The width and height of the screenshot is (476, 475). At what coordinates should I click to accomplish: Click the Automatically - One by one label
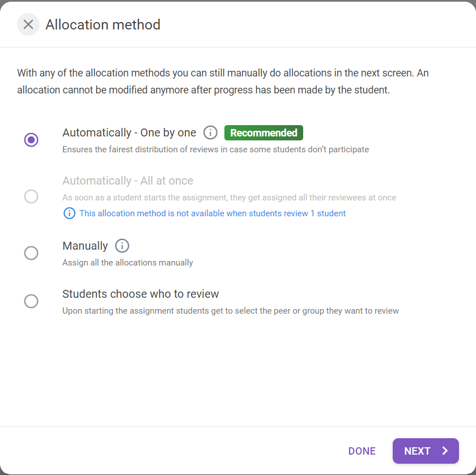(x=129, y=133)
